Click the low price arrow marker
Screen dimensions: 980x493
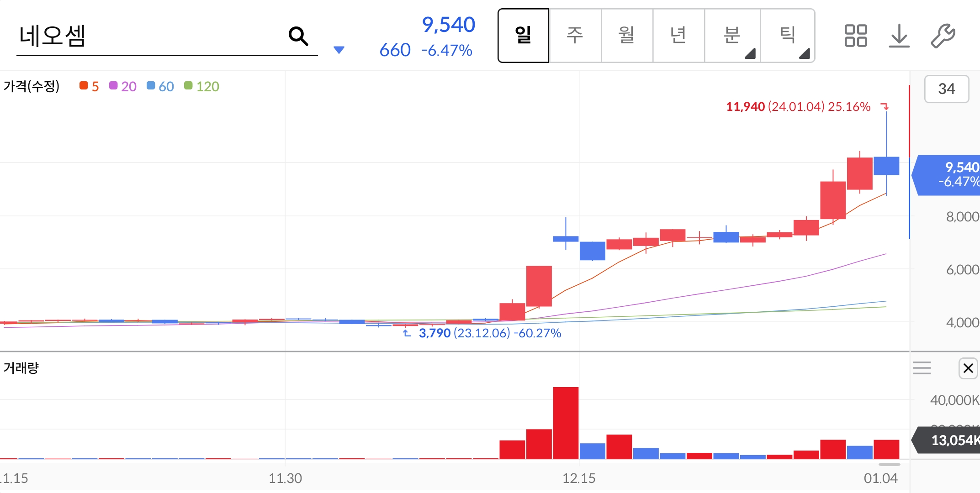point(407,333)
